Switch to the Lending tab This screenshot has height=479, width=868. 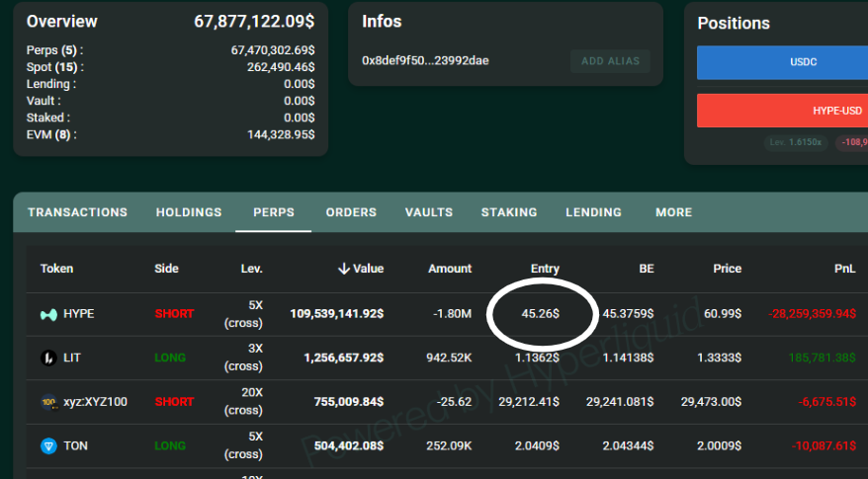pos(593,212)
